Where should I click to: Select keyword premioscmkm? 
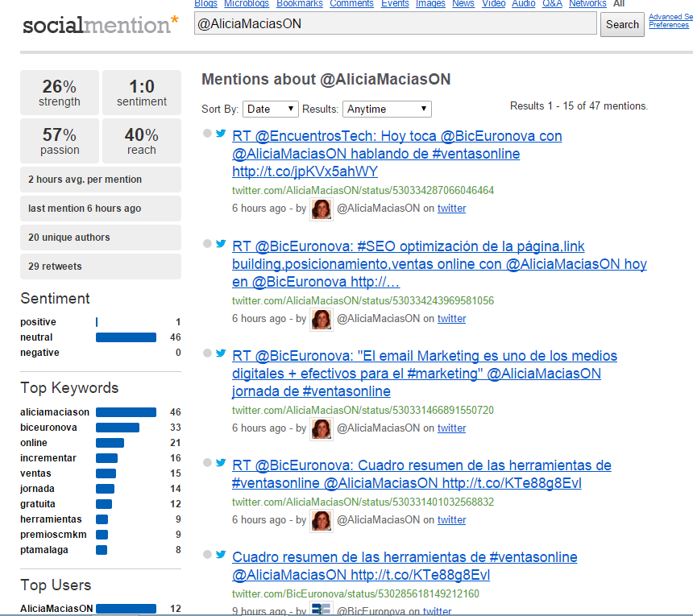53,535
